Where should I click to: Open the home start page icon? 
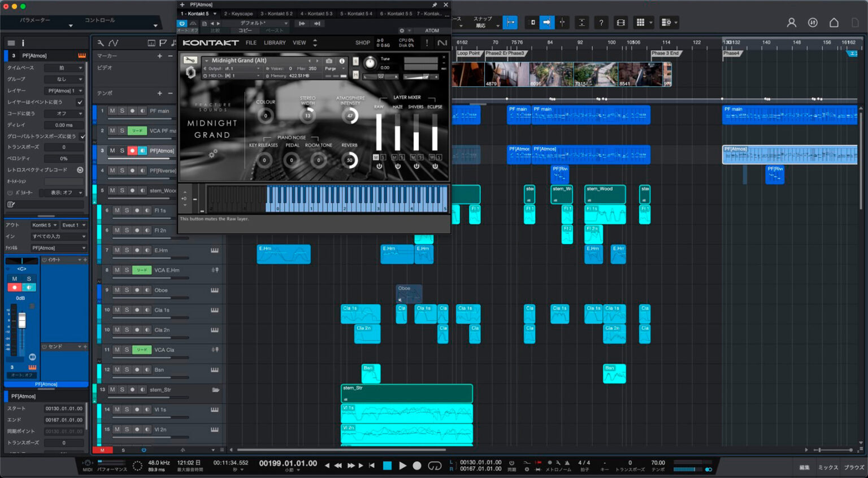[x=834, y=23]
